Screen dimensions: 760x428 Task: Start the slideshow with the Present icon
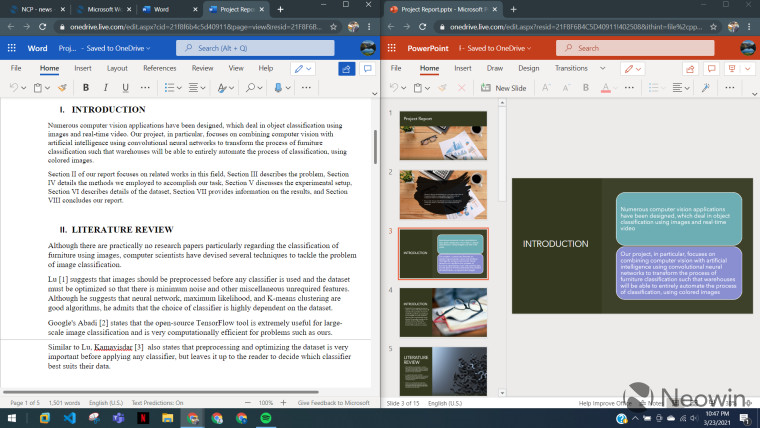[732, 69]
